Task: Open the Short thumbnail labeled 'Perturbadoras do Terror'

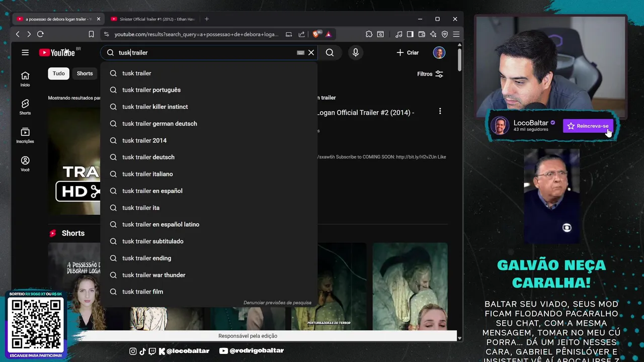Action: (329, 287)
